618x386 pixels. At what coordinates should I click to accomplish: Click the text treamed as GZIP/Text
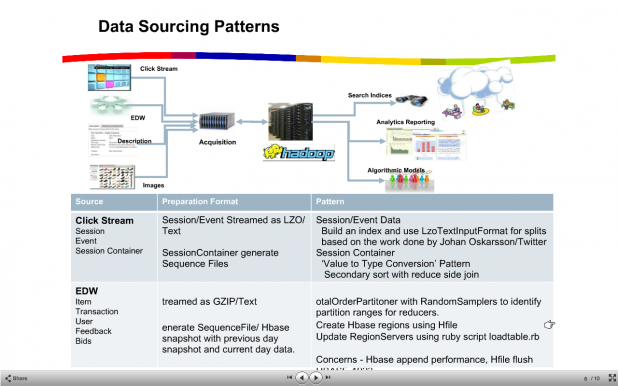coord(209,302)
